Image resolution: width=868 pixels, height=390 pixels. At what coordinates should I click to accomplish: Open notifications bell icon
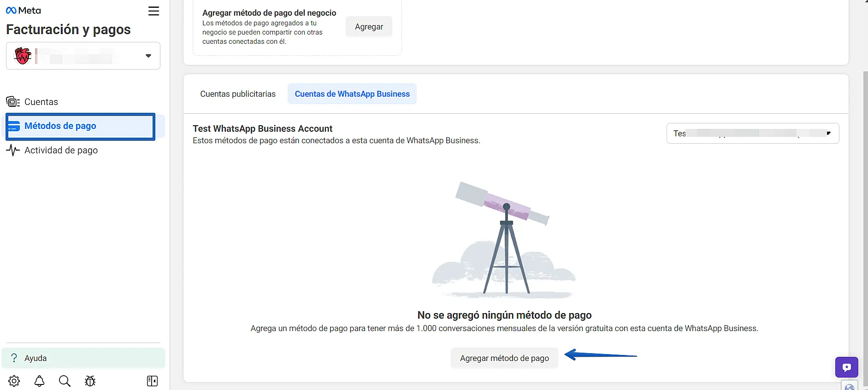[x=40, y=381]
